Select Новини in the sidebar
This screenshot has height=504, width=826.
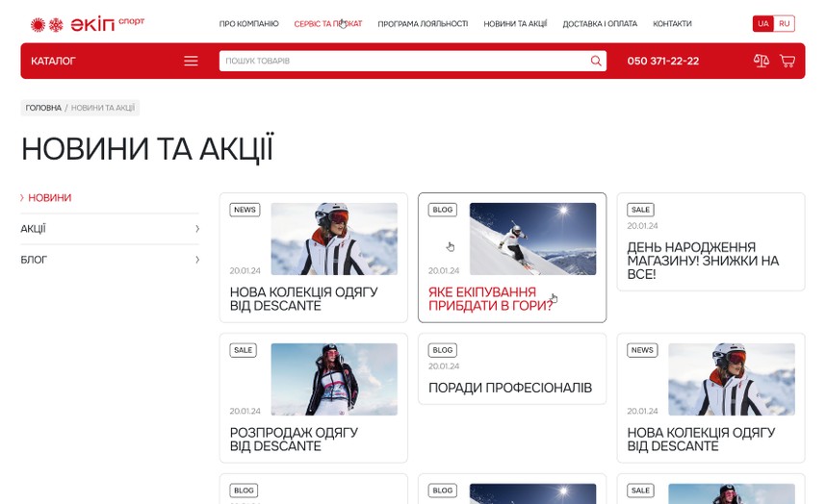pyautogui.click(x=49, y=198)
